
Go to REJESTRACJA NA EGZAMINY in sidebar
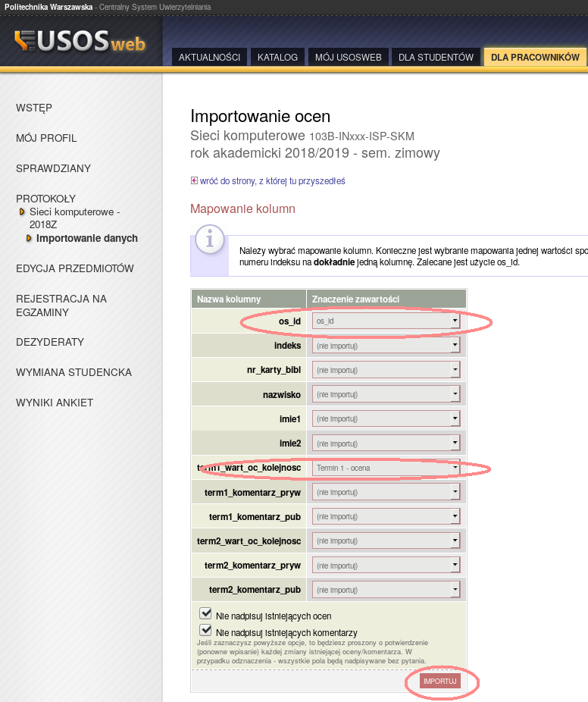click(61, 306)
